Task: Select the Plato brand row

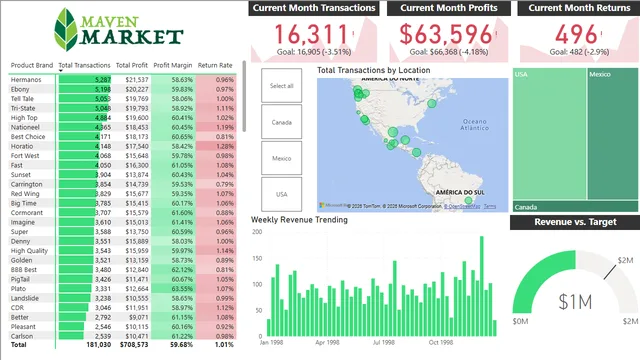Action: pos(122,289)
